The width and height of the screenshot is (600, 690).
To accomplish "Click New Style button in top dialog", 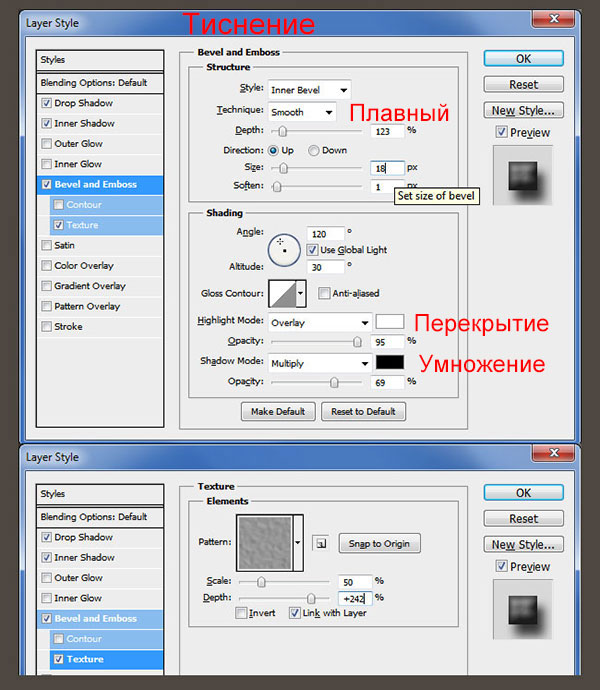I will point(523,110).
